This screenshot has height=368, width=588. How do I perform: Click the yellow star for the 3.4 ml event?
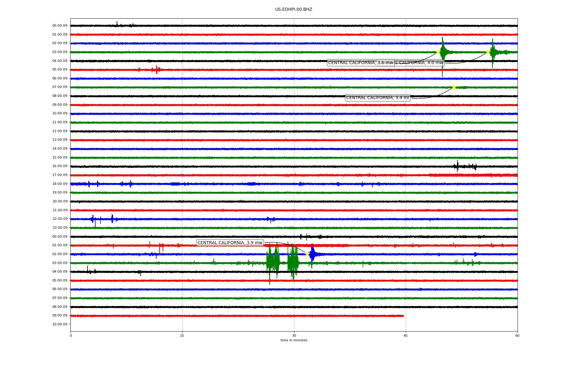(454, 87)
